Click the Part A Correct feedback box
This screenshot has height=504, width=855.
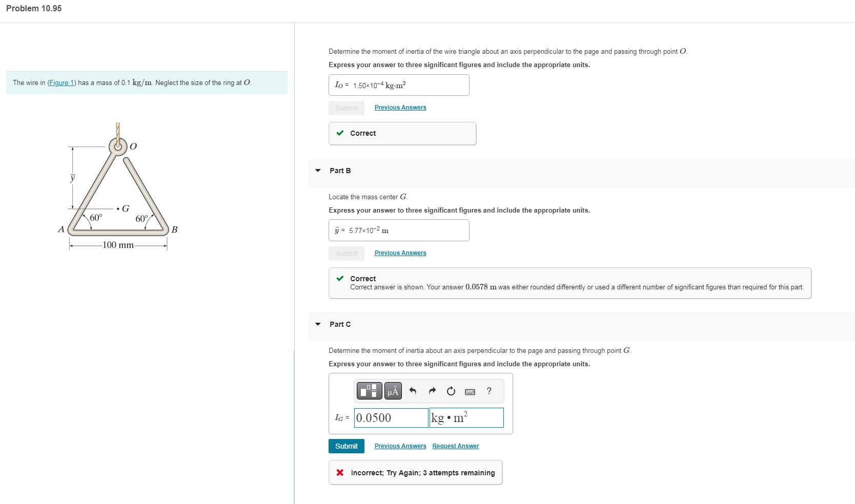(x=402, y=134)
